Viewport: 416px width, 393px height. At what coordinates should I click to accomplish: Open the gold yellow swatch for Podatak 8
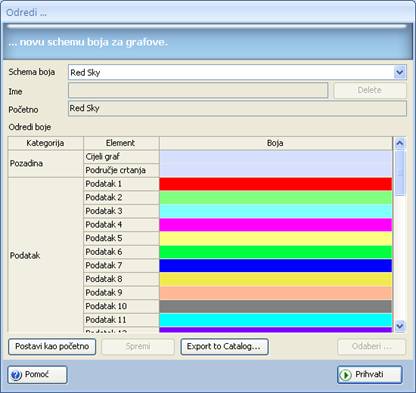276,279
